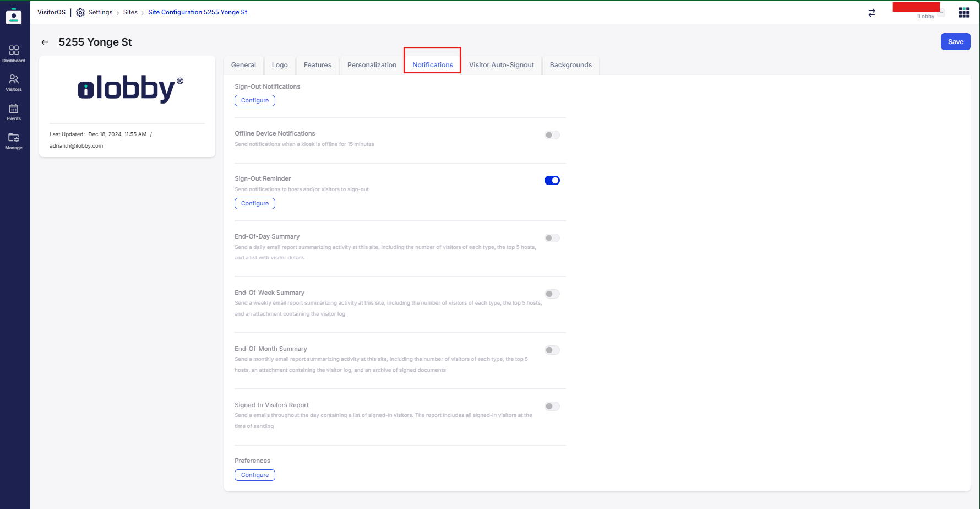The height and width of the screenshot is (509, 980).
Task: Enable the End-Of-Month Summary toggle
Action: pos(552,350)
